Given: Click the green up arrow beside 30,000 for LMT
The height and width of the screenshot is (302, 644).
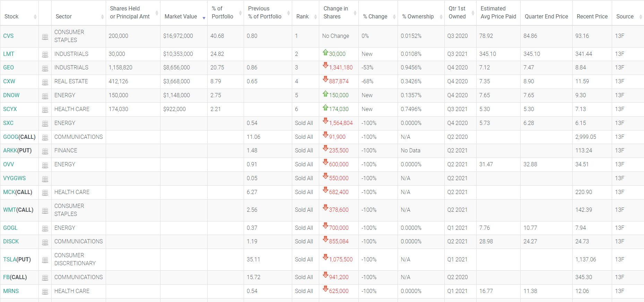Looking at the screenshot, I should 325,52.
